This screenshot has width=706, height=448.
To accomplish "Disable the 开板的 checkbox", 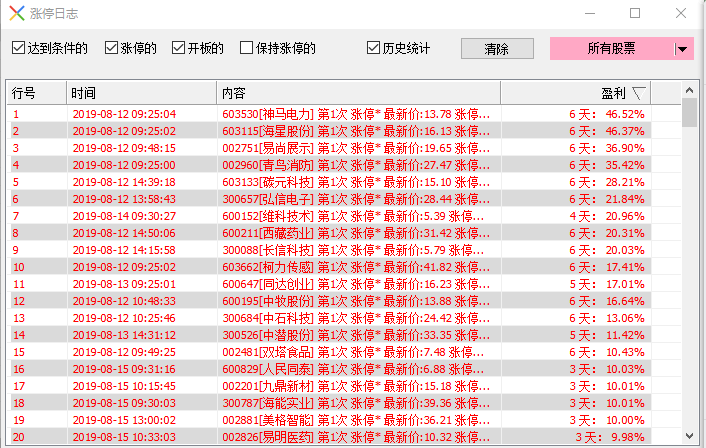I will click(179, 48).
